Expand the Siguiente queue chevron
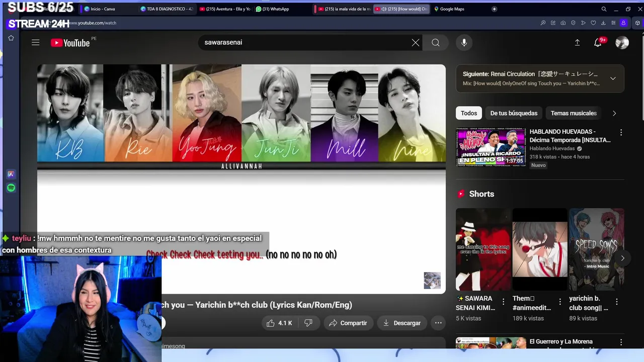 (x=613, y=78)
